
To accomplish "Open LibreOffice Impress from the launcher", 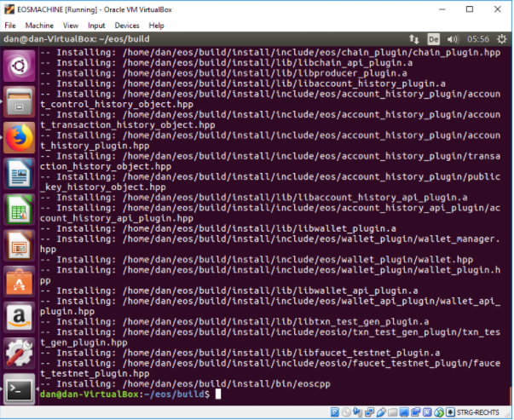I will tap(19, 246).
